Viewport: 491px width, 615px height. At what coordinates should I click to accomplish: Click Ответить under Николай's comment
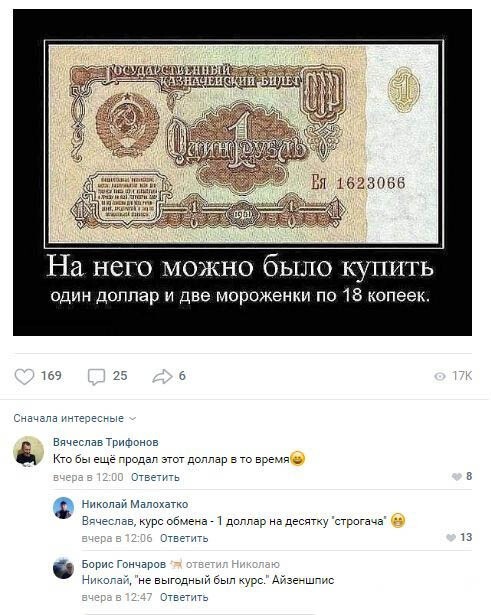click(x=184, y=538)
